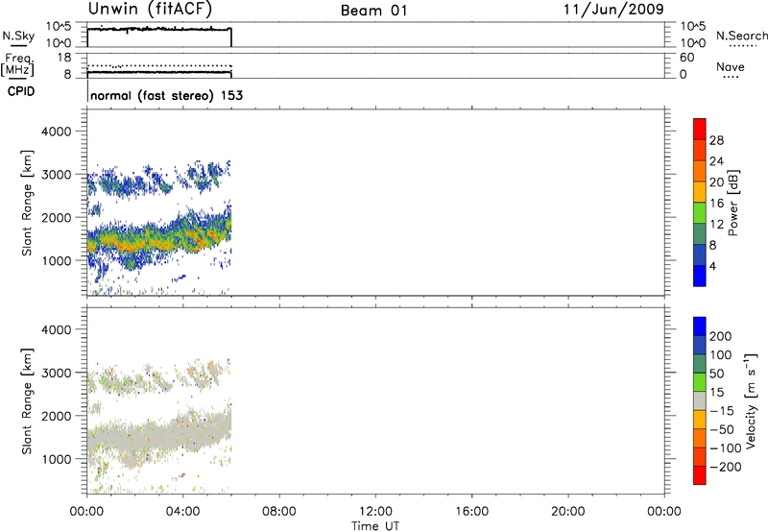Click "2000" on the power panel range axis
The image size is (768, 532).
tap(56, 217)
